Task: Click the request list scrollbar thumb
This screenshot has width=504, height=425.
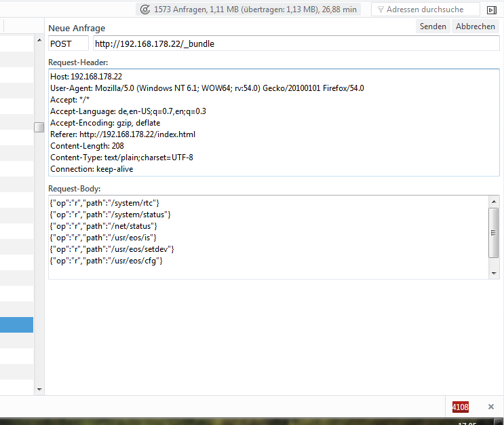Action: (x=39, y=127)
